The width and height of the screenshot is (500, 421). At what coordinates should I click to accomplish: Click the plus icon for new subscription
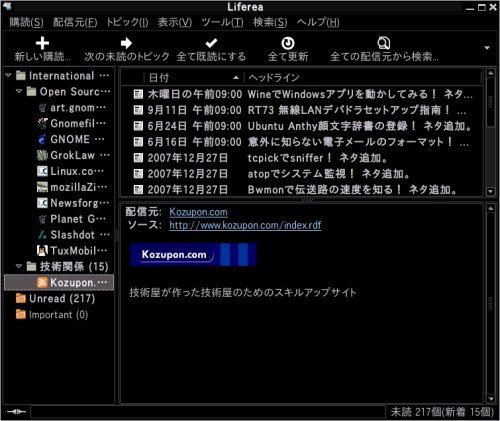pyautogui.click(x=42, y=43)
